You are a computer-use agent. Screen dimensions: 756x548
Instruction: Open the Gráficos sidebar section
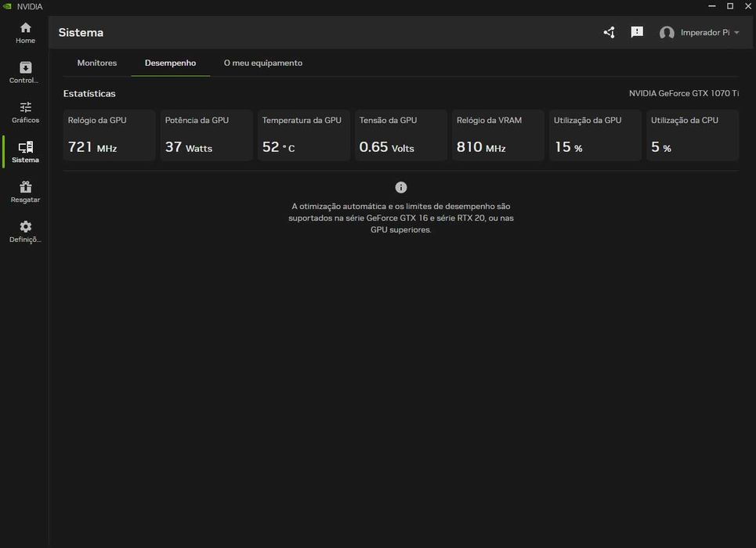pos(25,113)
